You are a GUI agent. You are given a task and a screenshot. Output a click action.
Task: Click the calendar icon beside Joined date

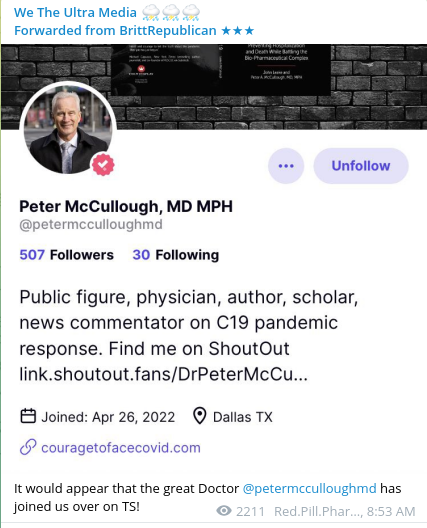pos(28,416)
